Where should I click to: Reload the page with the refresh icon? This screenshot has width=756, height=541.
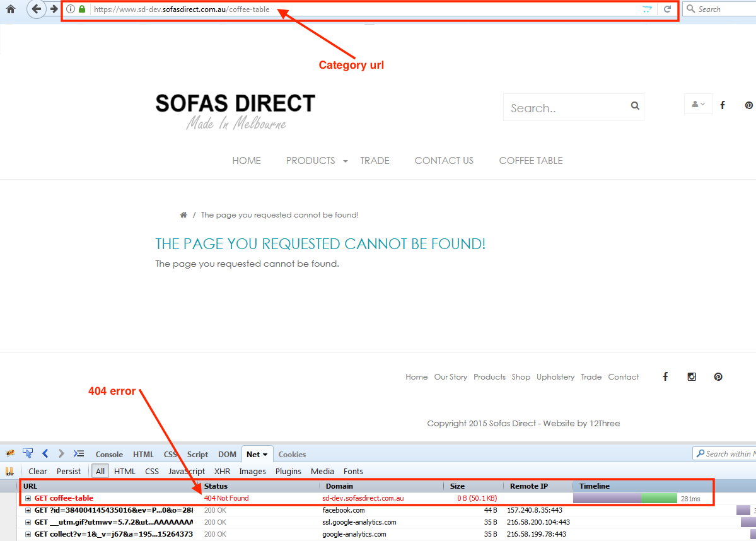(x=667, y=9)
